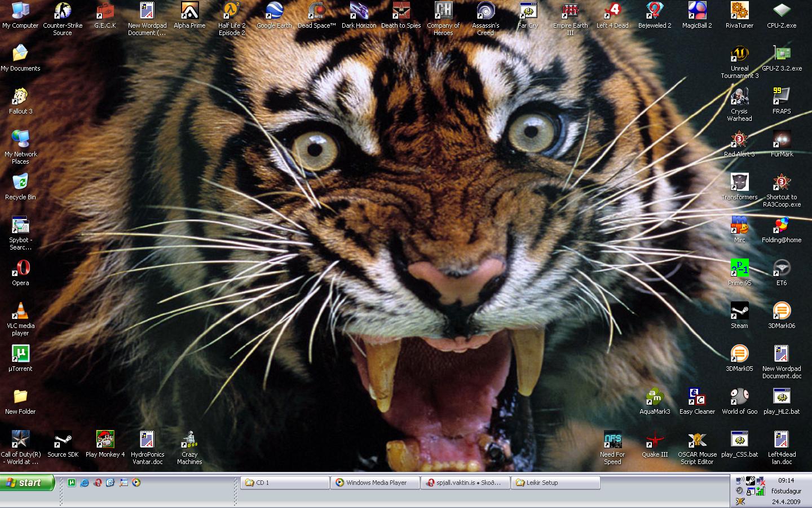Launch Fallout 3 from the desktop
Viewport: 812px width, 508px height.
pyautogui.click(x=20, y=96)
